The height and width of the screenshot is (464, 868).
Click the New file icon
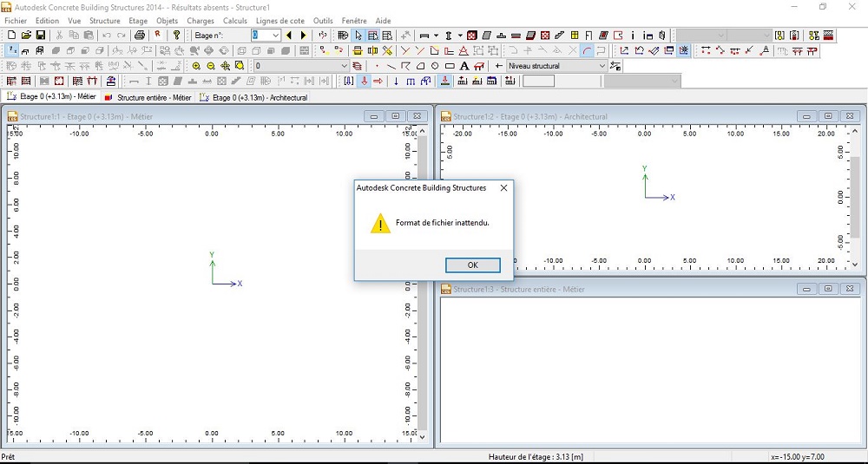[x=11, y=36]
